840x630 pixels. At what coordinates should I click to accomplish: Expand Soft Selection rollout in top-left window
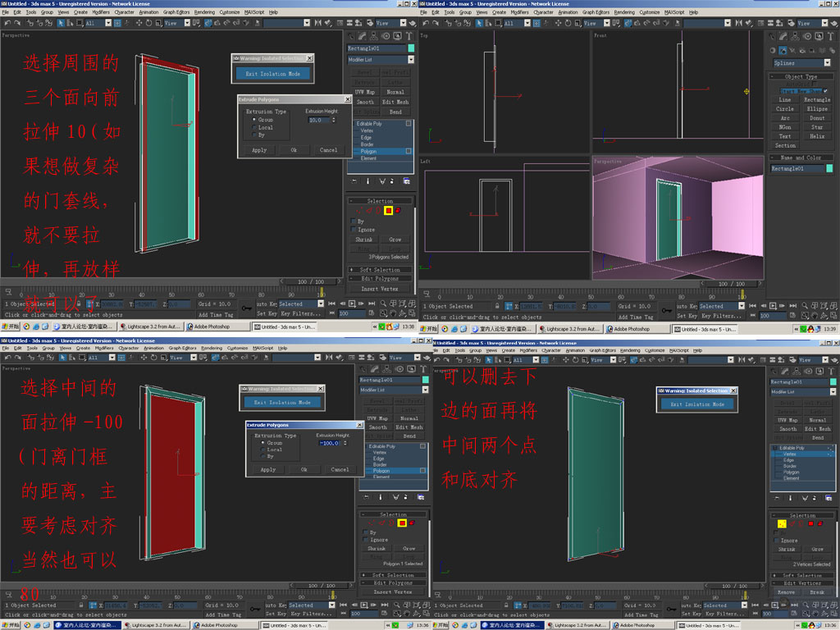[380, 269]
